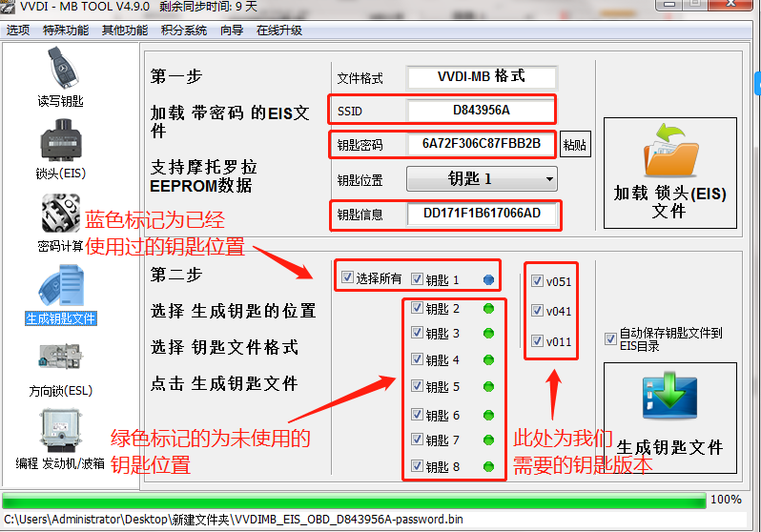
Task: Click the 生成钥匙文件 download icon
Action: tap(669, 396)
